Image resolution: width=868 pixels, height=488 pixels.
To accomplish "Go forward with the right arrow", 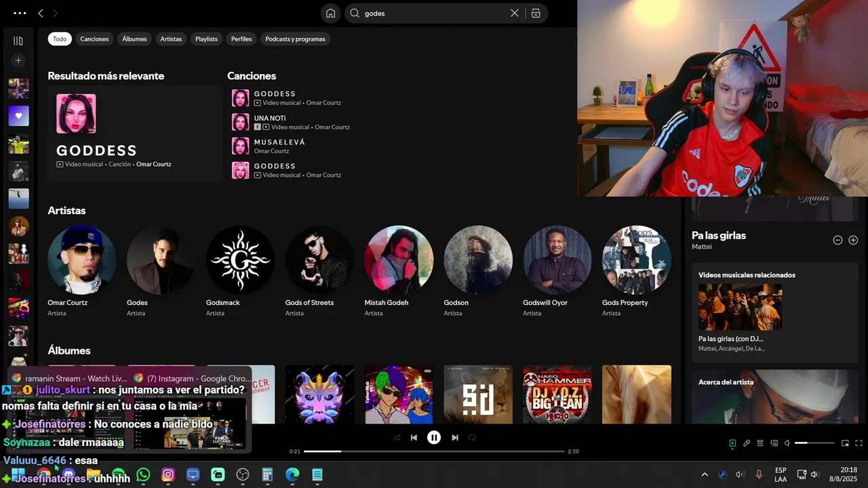I will click(x=55, y=13).
